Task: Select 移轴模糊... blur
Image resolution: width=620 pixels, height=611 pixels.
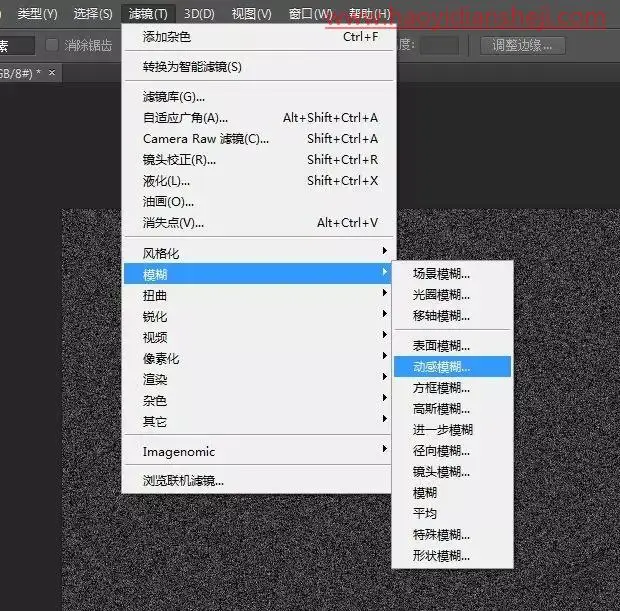Action: tap(453, 316)
